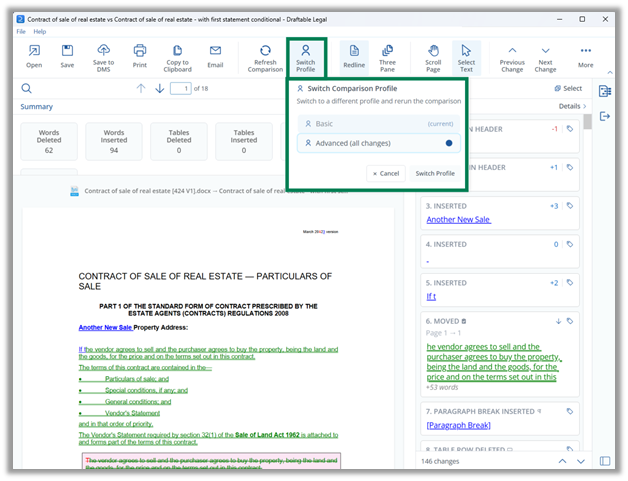This screenshot has width=628, height=481.
Task: Click document line "Vendor's Statement"
Action: (132, 413)
